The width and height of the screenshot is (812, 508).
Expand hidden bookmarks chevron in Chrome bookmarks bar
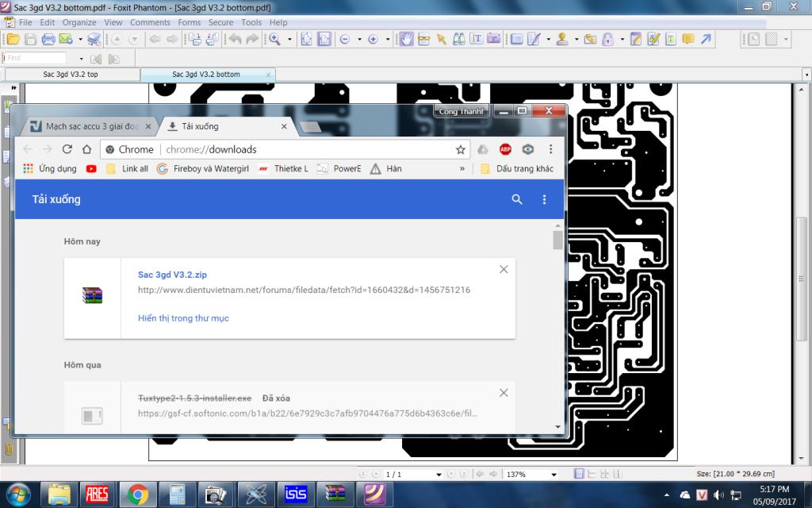click(x=462, y=168)
